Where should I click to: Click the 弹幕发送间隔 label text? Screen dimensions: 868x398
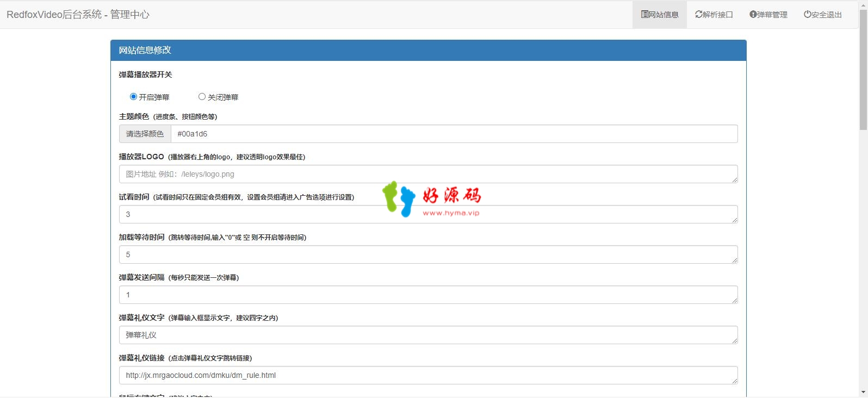click(x=141, y=277)
